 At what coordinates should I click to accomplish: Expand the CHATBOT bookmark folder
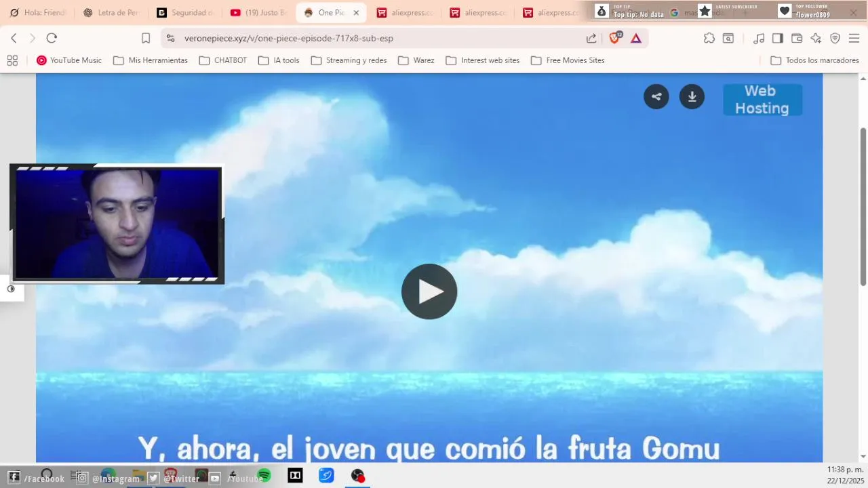[x=223, y=60]
